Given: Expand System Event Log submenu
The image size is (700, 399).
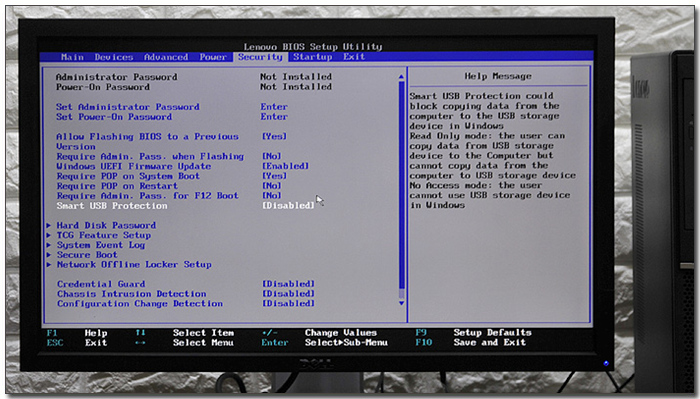Looking at the screenshot, I should tap(100, 245).
